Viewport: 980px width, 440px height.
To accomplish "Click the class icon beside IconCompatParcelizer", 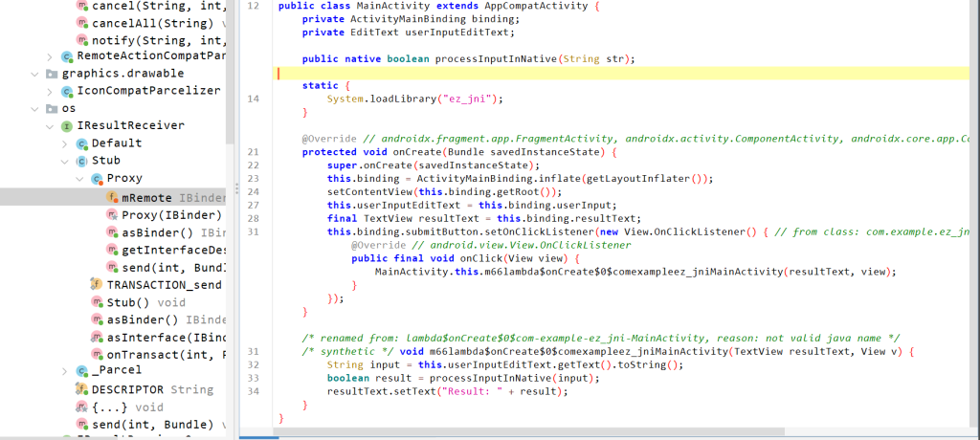I will 66,91.
